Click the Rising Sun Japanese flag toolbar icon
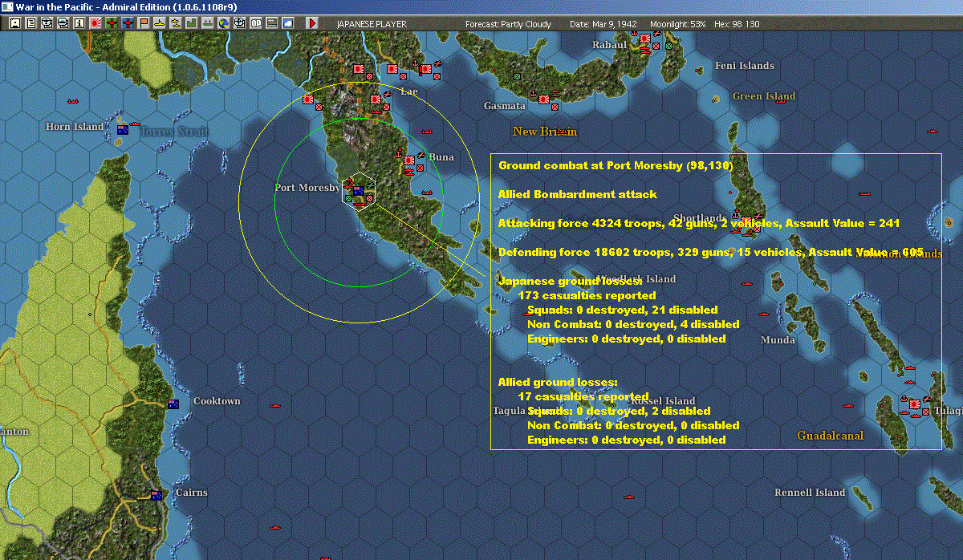 95,23
